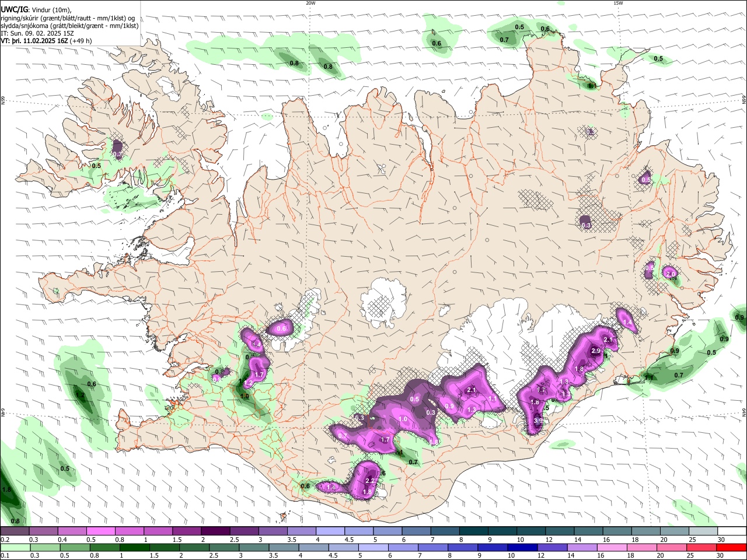
Task: Click the 2.9 snowfall value label
Action: point(596,351)
